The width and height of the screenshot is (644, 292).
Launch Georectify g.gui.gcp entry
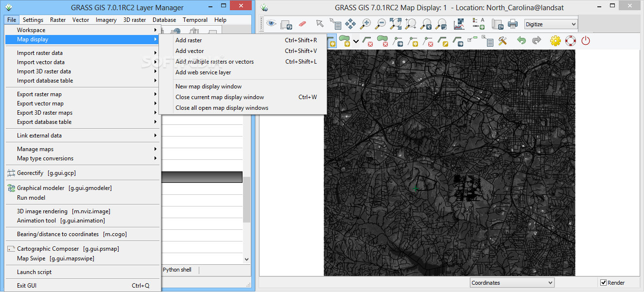pyautogui.click(x=82, y=173)
